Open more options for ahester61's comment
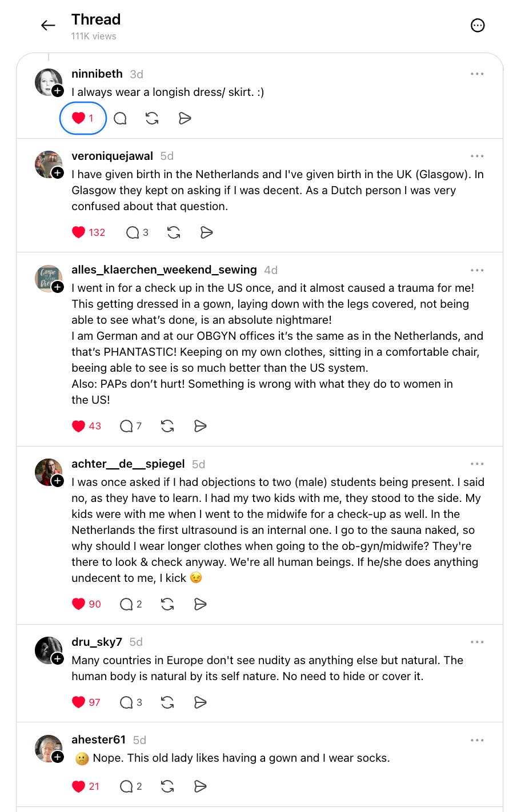Screen dimensions: 521x812 point(477,740)
